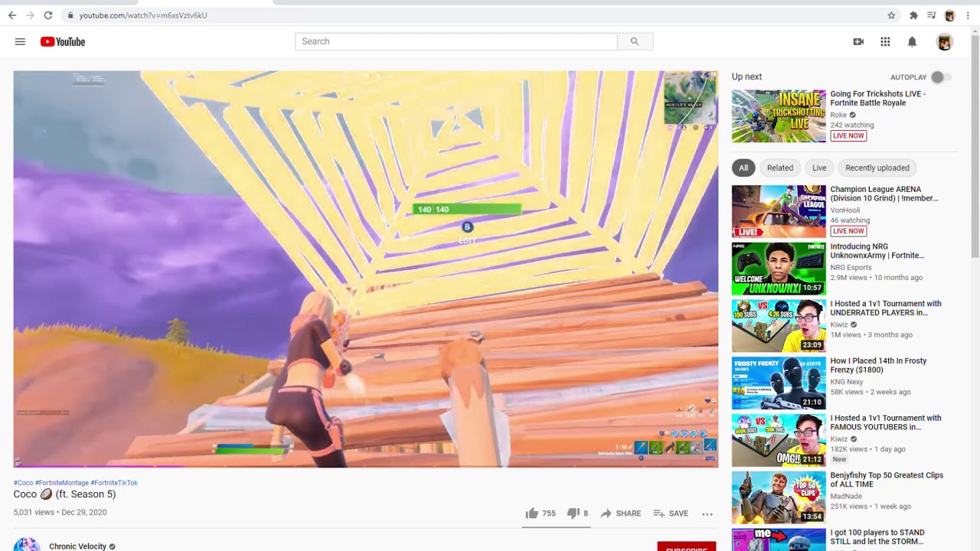
Task: Go to YouTube home via logo
Action: point(63,41)
